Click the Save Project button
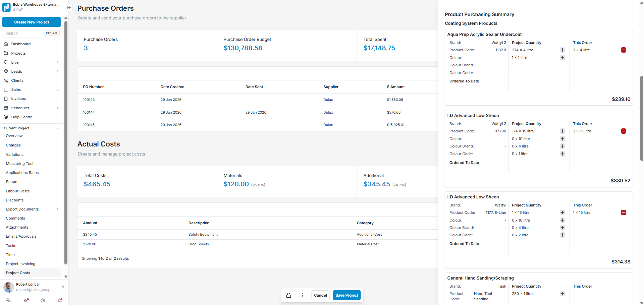 point(346,295)
